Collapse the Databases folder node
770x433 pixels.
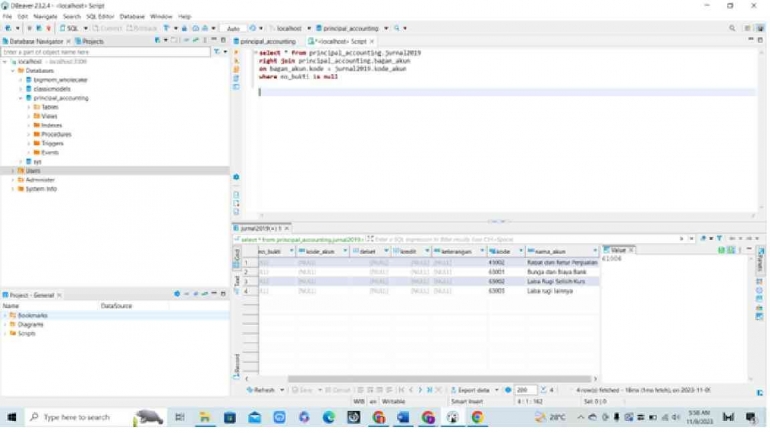tap(13, 71)
